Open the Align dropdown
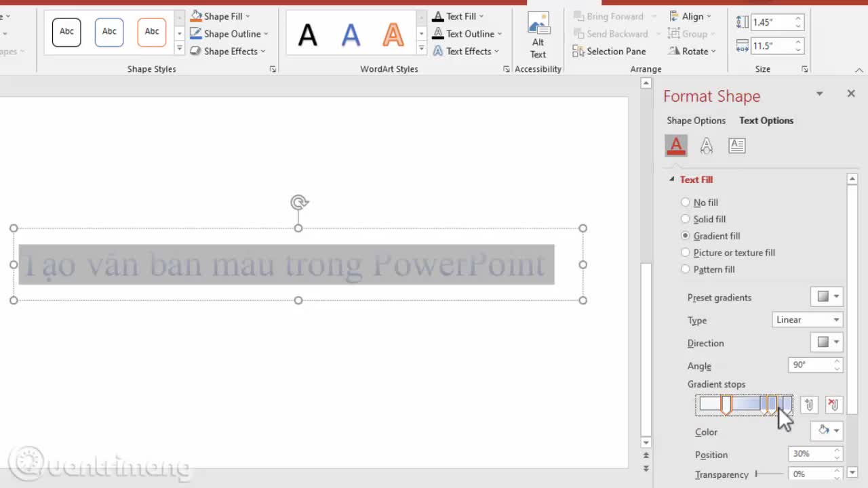The width and height of the screenshot is (868, 488). 690,16
